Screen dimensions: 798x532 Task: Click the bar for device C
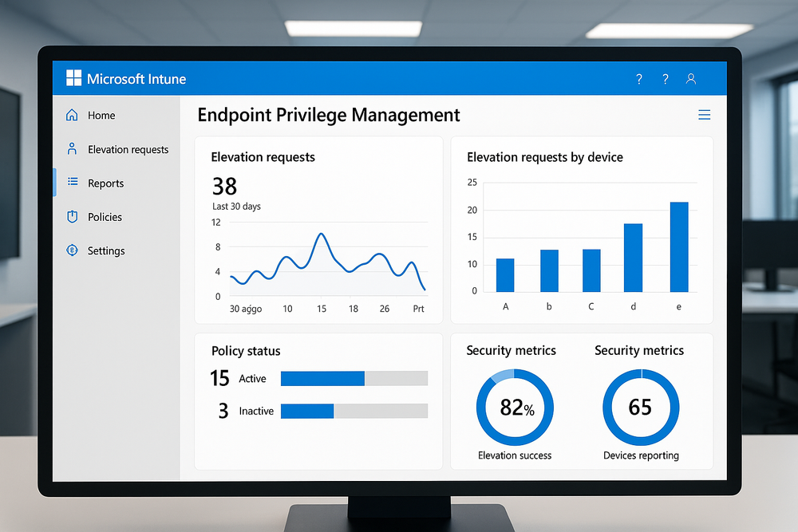click(x=591, y=270)
